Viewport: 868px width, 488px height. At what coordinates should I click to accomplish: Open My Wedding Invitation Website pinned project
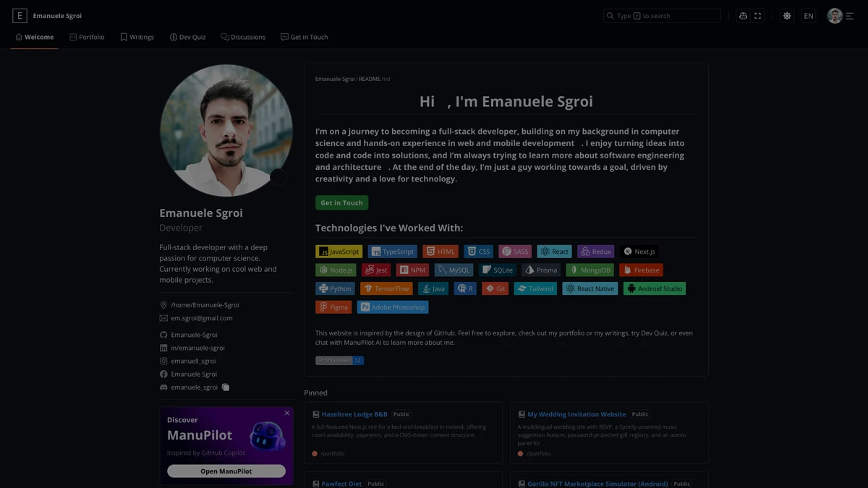(x=576, y=414)
